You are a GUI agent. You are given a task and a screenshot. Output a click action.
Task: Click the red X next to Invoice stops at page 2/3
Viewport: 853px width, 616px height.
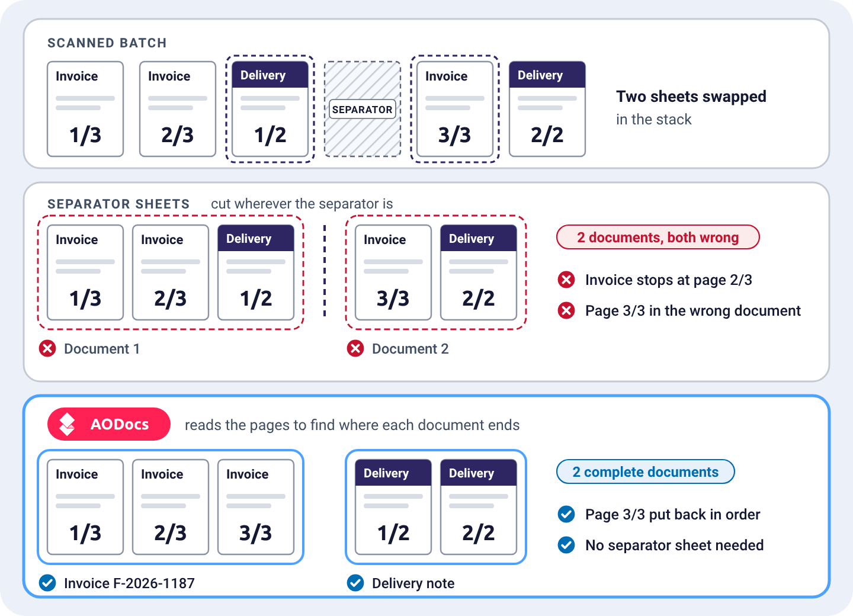tap(566, 280)
